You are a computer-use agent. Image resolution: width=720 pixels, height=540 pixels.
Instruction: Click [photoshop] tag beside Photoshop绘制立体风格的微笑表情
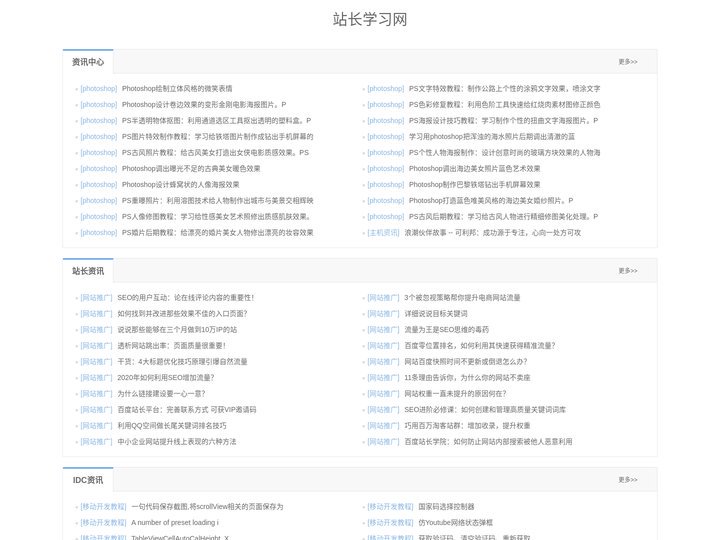pos(99,89)
